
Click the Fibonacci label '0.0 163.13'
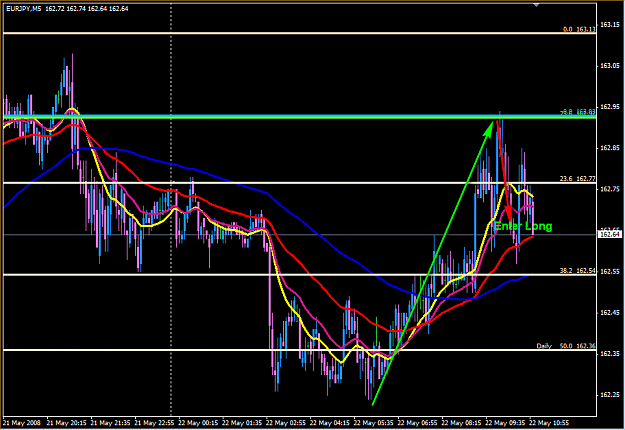579,29
